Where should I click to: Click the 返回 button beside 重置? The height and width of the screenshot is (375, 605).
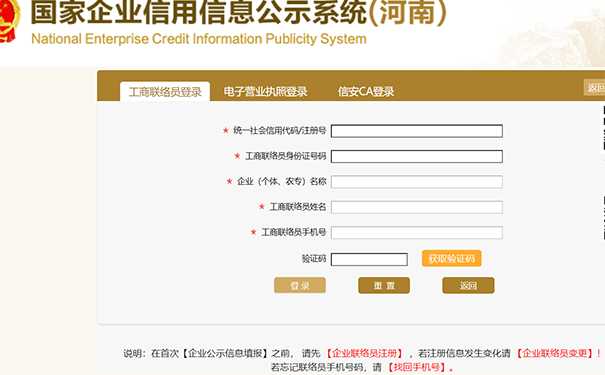468,285
